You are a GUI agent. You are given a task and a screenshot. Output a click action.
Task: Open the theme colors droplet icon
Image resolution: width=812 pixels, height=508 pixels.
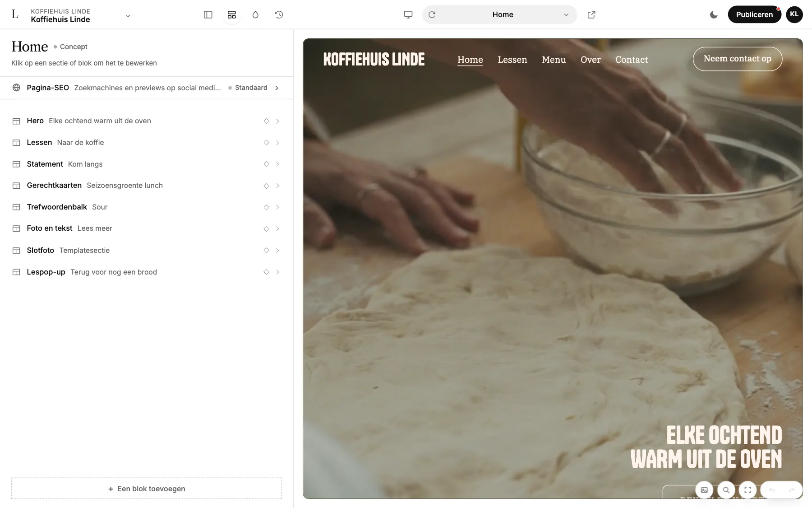click(x=255, y=14)
